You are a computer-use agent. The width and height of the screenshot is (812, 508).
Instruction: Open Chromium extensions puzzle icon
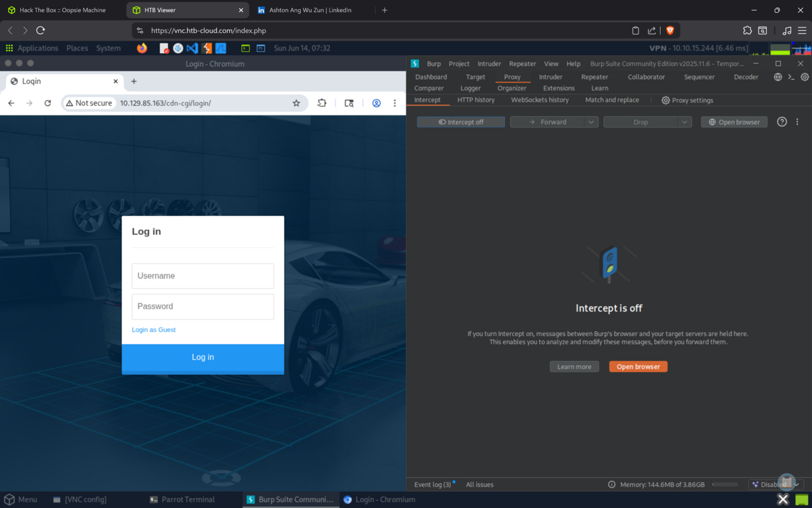click(x=322, y=103)
